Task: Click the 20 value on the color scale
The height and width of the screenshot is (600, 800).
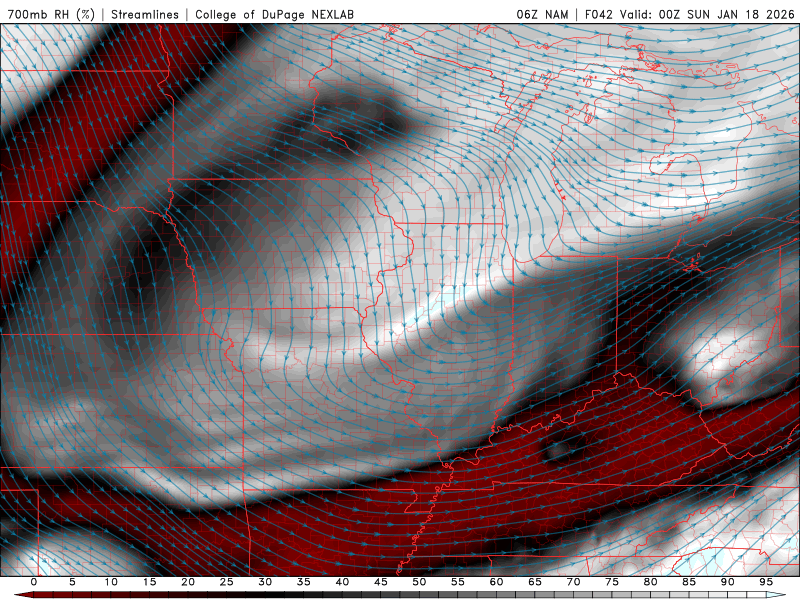Action: (x=188, y=582)
